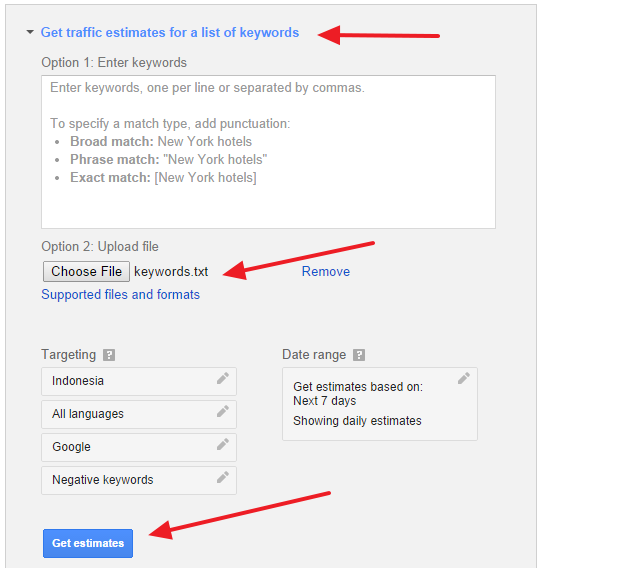Edit Google network with pencil icon
This screenshot has height=568, width=629.
pos(223,445)
